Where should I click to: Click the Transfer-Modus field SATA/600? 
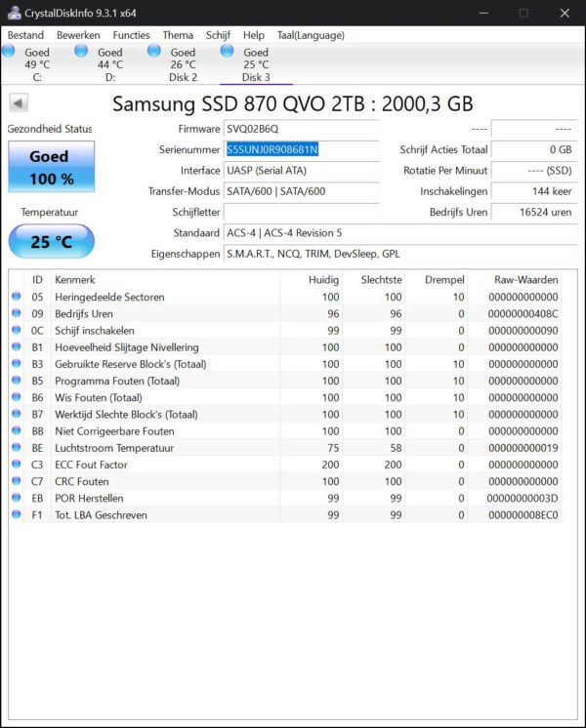301,191
